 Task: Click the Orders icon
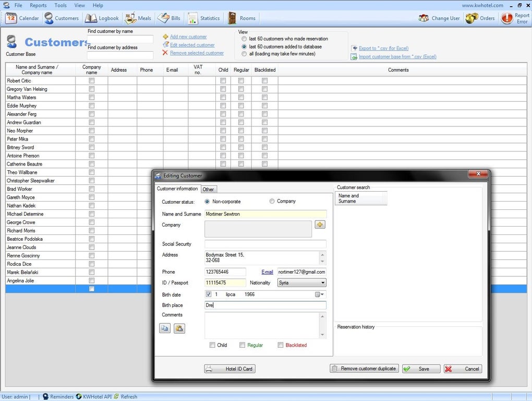(x=472, y=18)
